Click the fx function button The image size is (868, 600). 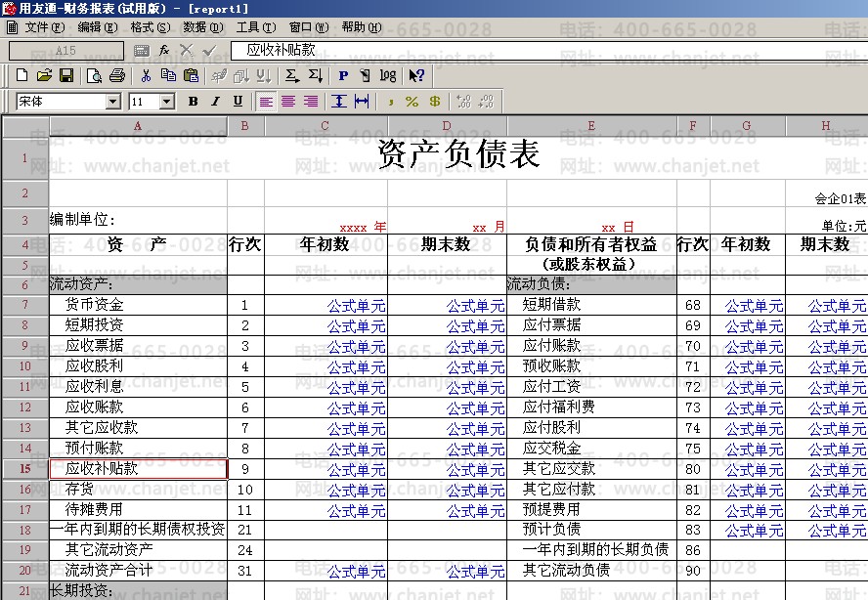coord(164,49)
